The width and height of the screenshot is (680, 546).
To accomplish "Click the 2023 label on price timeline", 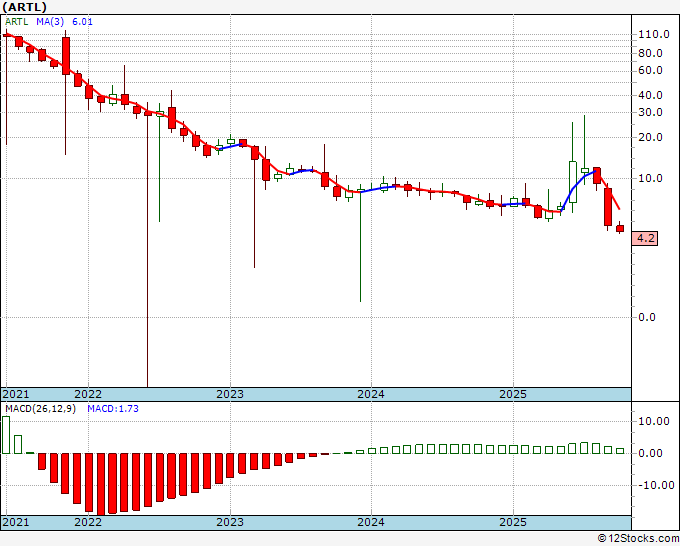I will [230, 394].
